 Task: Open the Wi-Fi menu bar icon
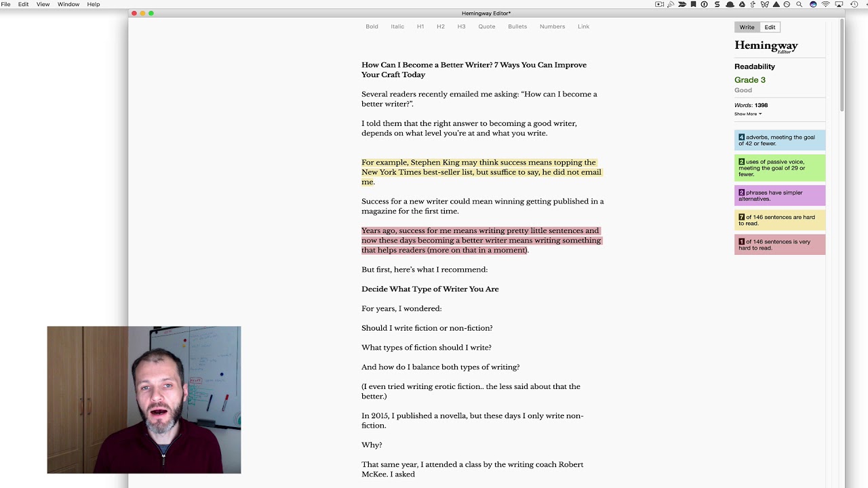tap(825, 4)
